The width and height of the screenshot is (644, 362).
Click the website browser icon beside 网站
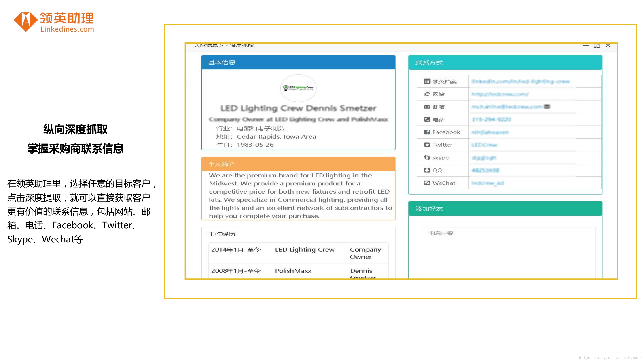tap(427, 94)
